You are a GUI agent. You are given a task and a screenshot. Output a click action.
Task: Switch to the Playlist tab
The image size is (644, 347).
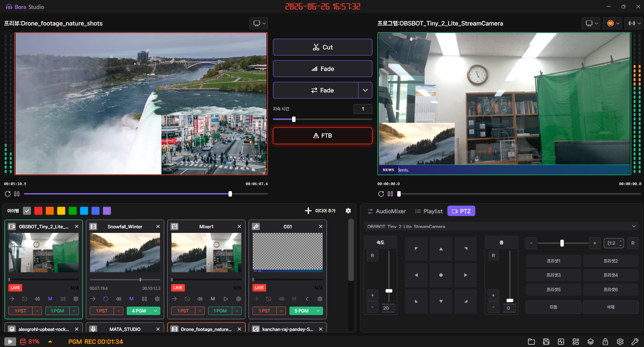429,211
